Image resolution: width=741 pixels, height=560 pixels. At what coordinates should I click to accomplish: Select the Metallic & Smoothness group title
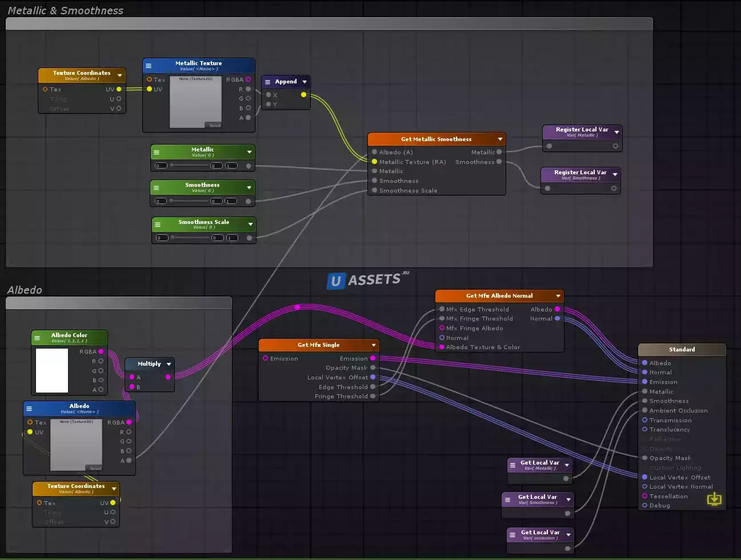point(65,10)
